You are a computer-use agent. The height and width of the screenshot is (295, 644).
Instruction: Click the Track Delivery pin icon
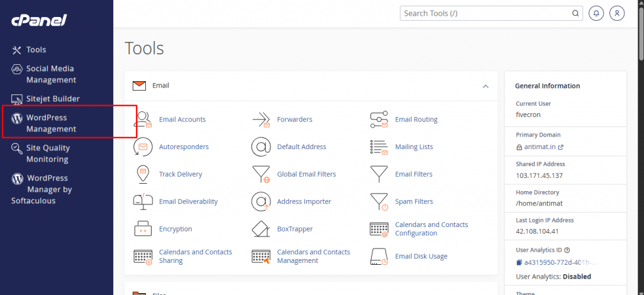[143, 174]
